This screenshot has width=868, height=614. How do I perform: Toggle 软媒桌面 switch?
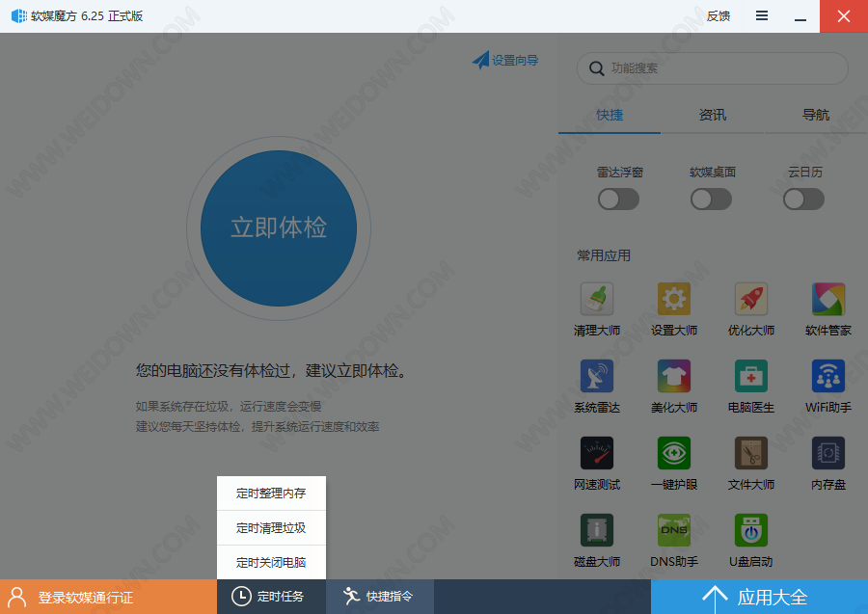(x=712, y=200)
